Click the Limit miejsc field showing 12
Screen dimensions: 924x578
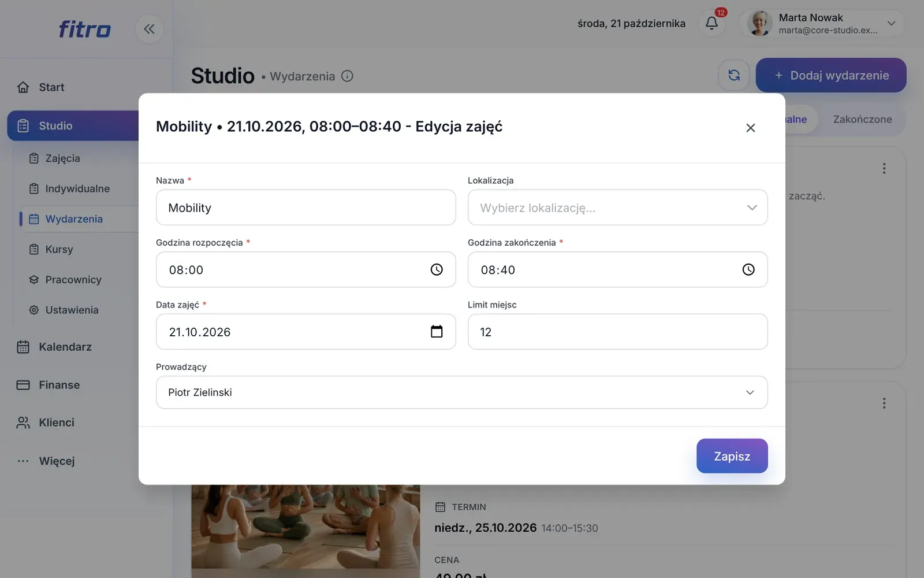[x=617, y=332]
